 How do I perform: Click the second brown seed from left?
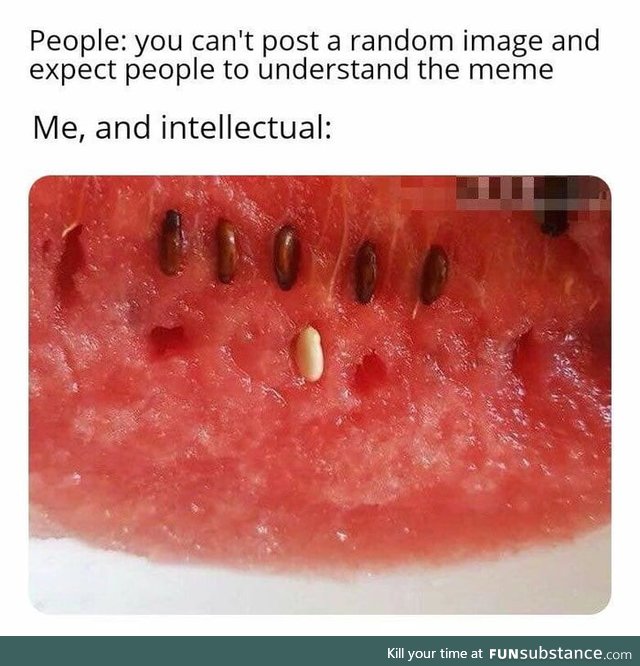(x=227, y=251)
